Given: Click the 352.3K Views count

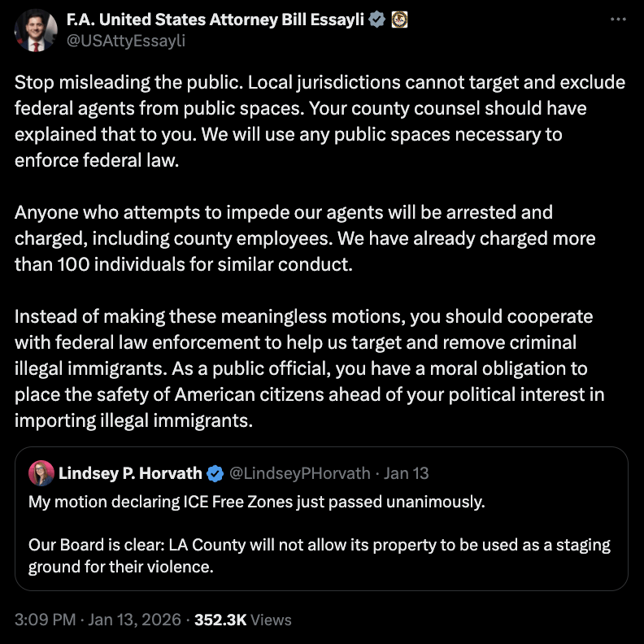Looking at the screenshot, I should 220,620.
